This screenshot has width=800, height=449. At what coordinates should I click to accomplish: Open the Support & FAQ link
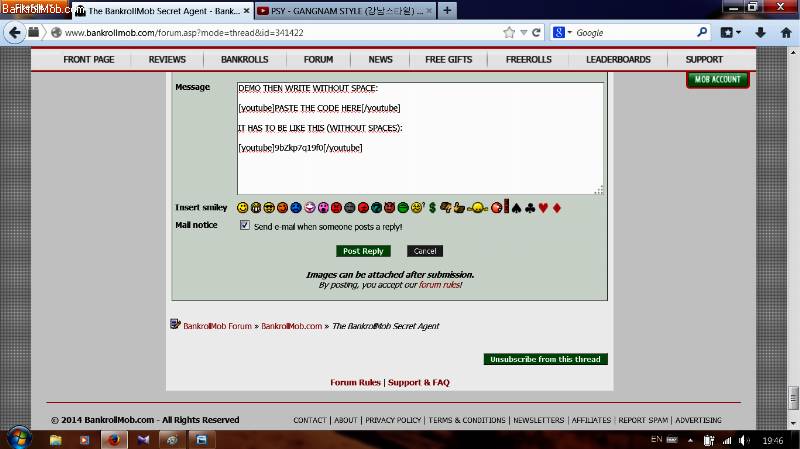tap(419, 382)
